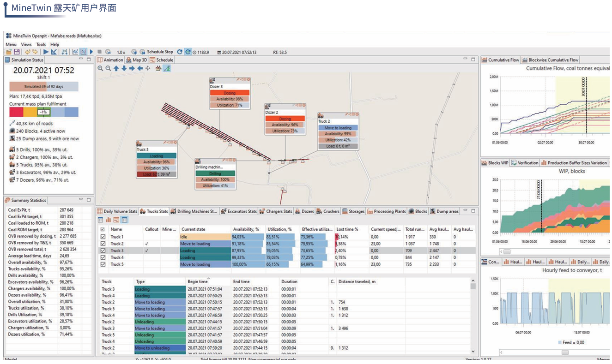Click bar chart icon in stats toolbar
The image size is (612, 364).
[x=109, y=220]
